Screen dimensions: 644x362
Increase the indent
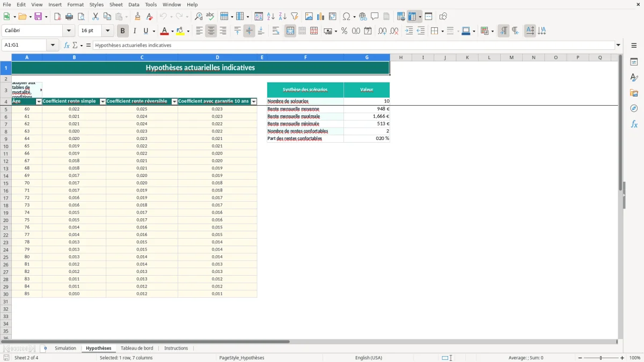point(409,31)
